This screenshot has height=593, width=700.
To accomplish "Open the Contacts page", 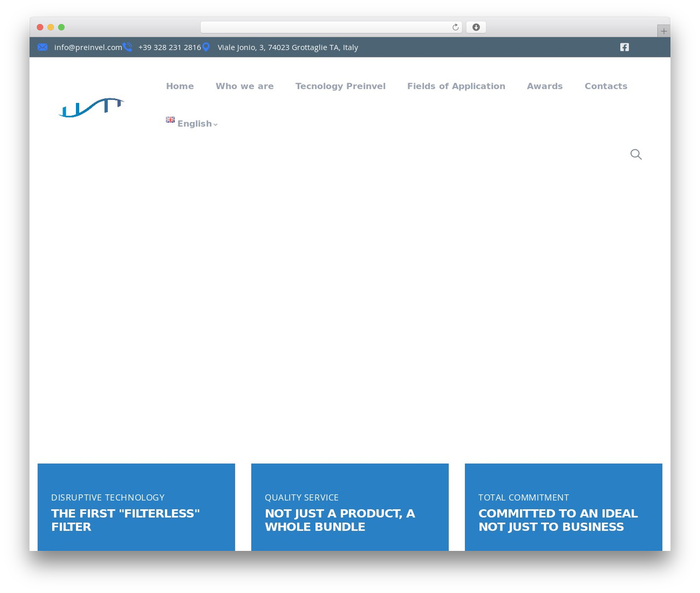I will (606, 86).
